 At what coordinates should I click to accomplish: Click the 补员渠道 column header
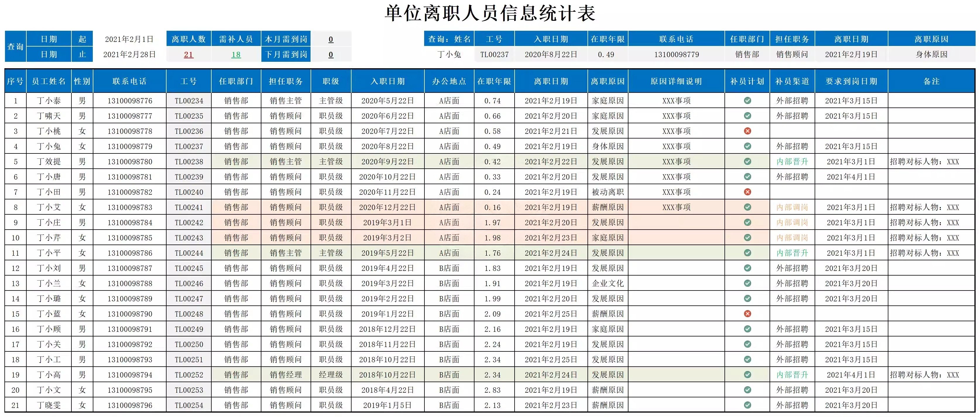pyautogui.click(x=792, y=81)
